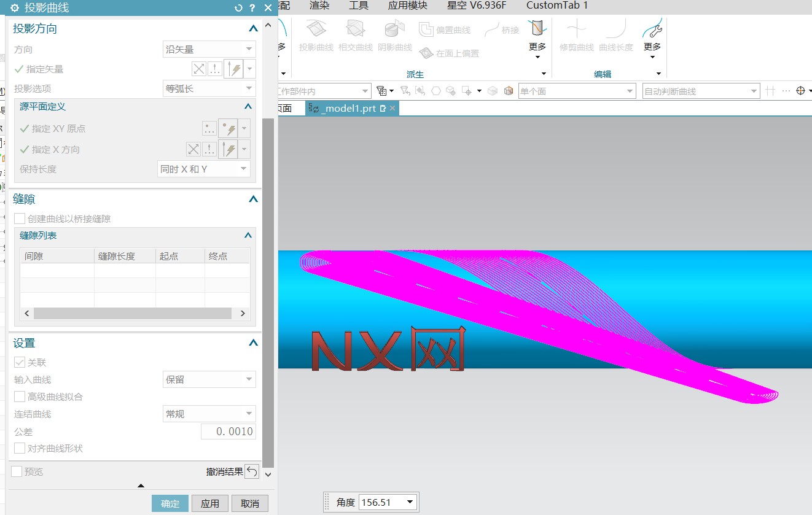This screenshot has height=515, width=812.
Task: Choose the 桥接 curve tool
Action: point(501,29)
